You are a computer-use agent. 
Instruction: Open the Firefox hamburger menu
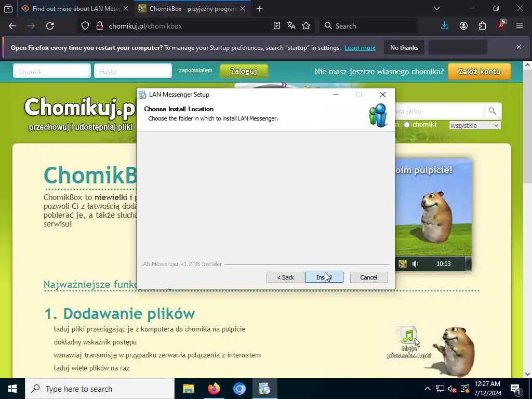tap(520, 26)
